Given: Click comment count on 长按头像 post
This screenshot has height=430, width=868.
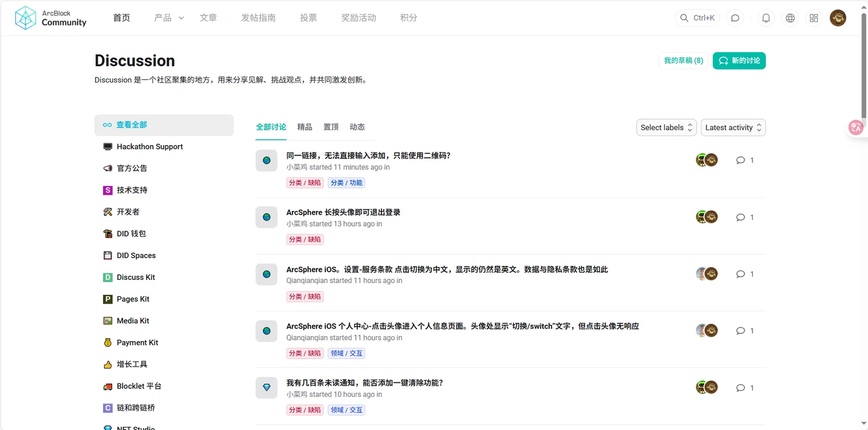Looking at the screenshot, I should pyautogui.click(x=745, y=217).
